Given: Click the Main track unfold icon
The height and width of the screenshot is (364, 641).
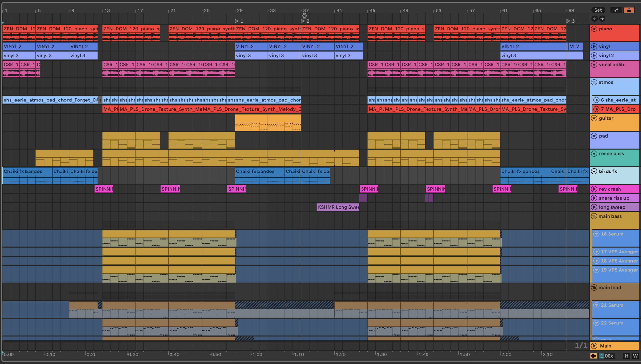Looking at the screenshot, I should click(x=594, y=346).
